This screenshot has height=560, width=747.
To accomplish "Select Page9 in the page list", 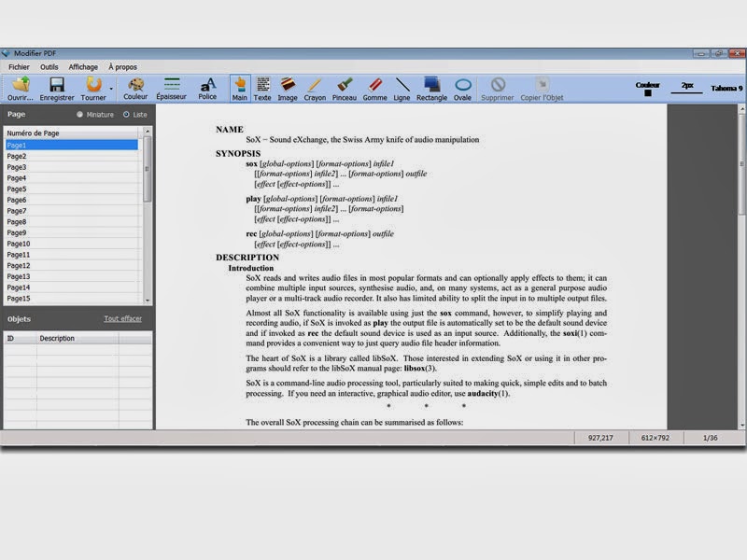I will pos(72,232).
